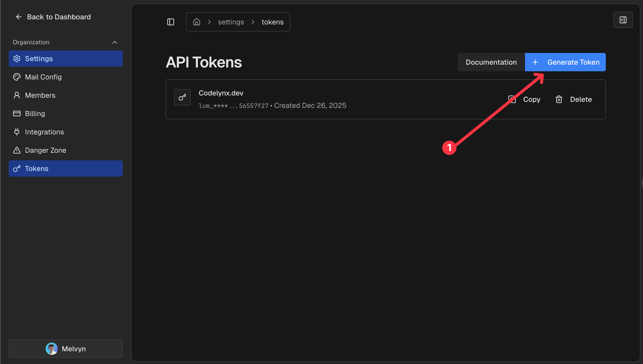Click the Mail Config palette icon

[x=17, y=77]
